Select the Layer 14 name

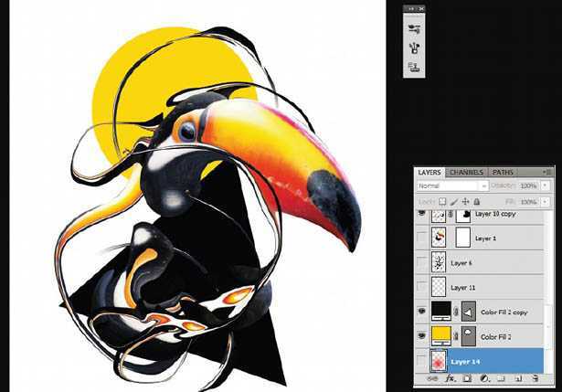465,362
